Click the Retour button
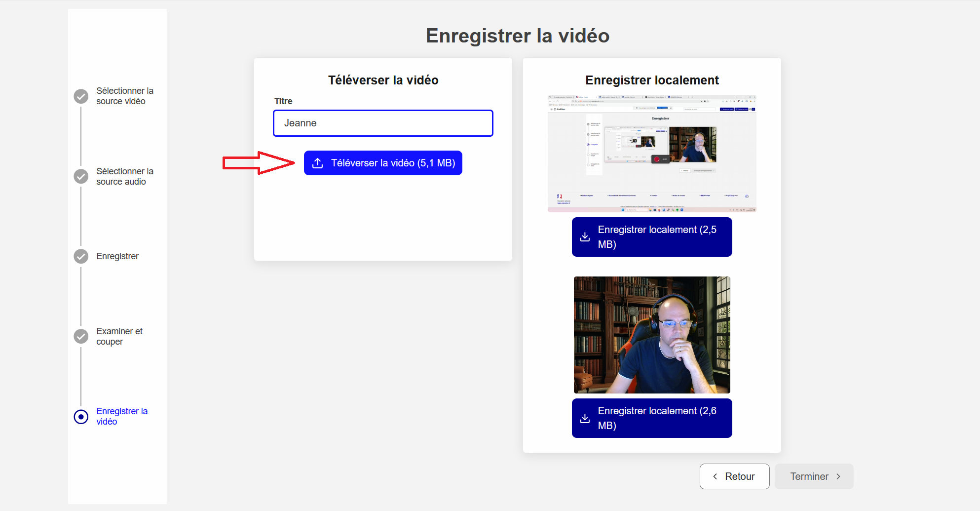 click(x=734, y=476)
